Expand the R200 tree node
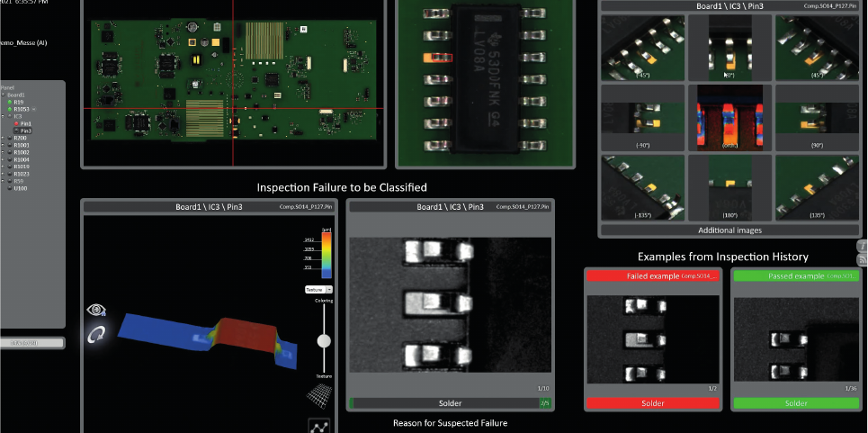868x433 pixels. coord(2,138)
